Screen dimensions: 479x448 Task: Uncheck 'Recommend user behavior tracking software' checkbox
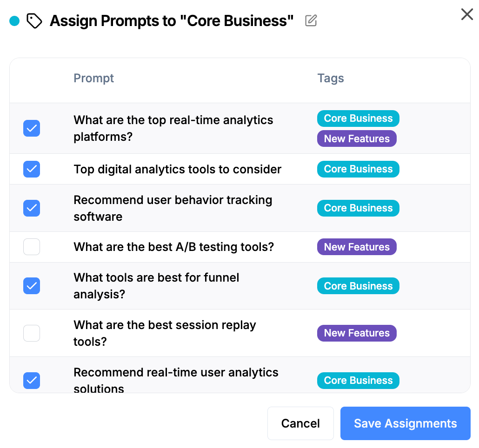click(x=32, y=208)
